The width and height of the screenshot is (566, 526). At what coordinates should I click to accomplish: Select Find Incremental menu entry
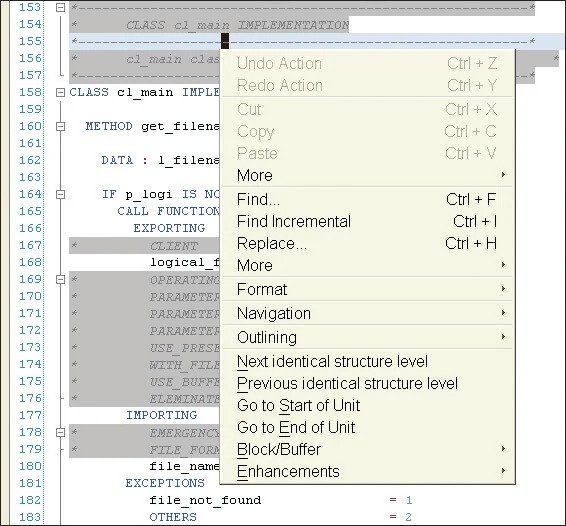[x=367, y=221]
